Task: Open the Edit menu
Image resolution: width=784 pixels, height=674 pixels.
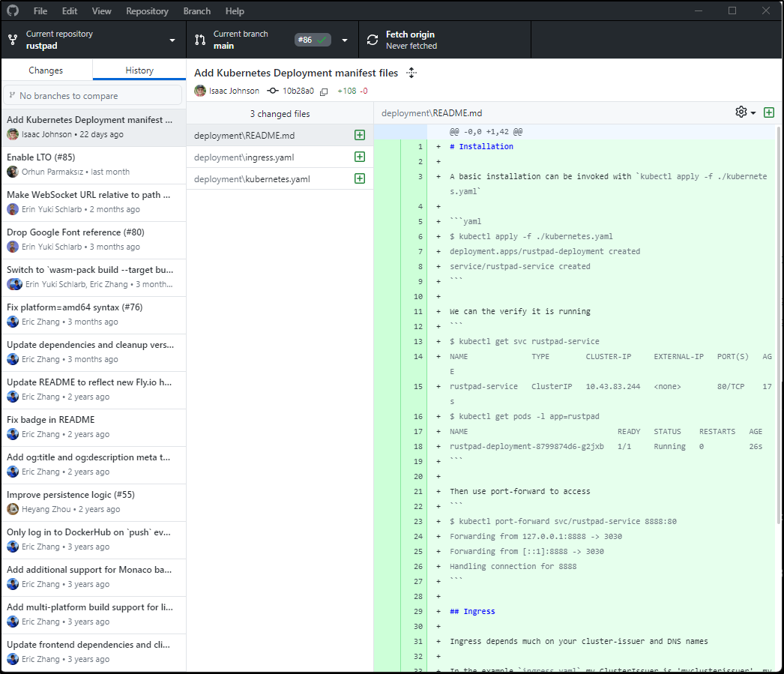Action: pyautogui.click(x=70, y=11)
